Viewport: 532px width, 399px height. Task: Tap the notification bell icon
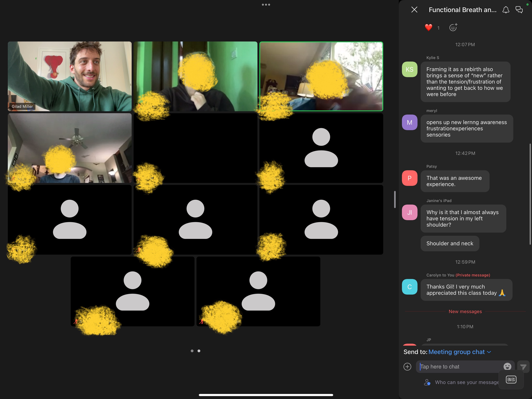[506, 10]
